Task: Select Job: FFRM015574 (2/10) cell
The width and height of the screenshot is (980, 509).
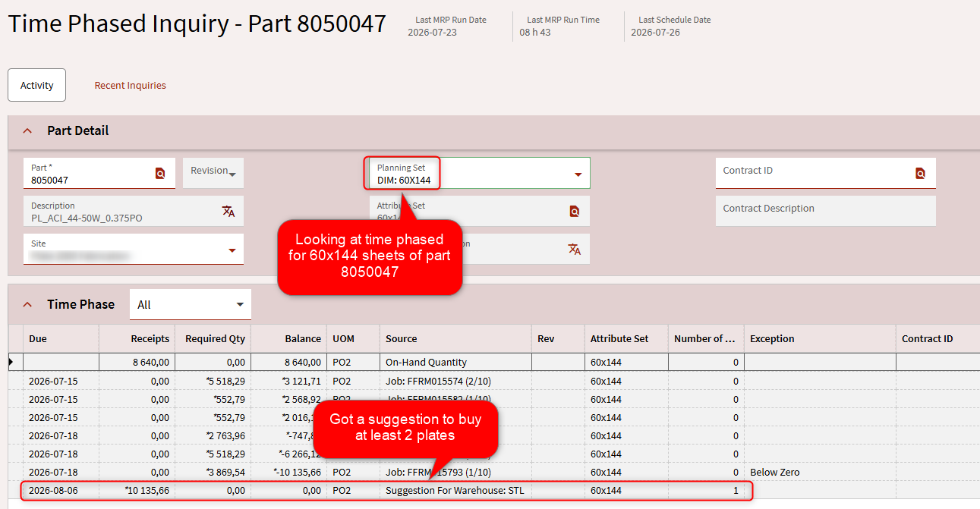Action: point(455,381)
